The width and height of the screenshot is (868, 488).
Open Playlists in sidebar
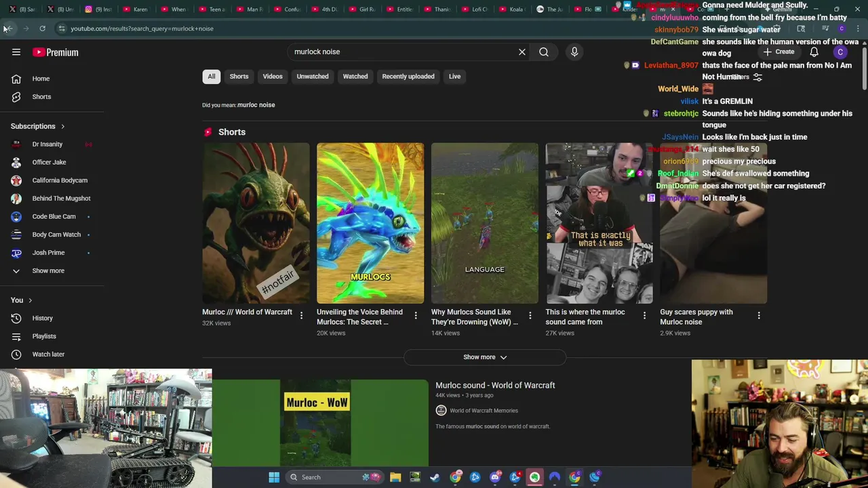coord(44,336)
